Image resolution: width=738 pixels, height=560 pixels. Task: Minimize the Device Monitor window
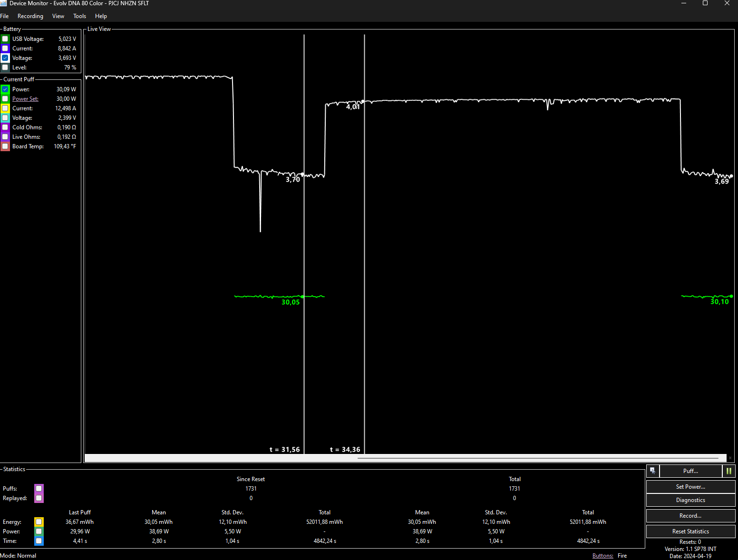[684, 3]
